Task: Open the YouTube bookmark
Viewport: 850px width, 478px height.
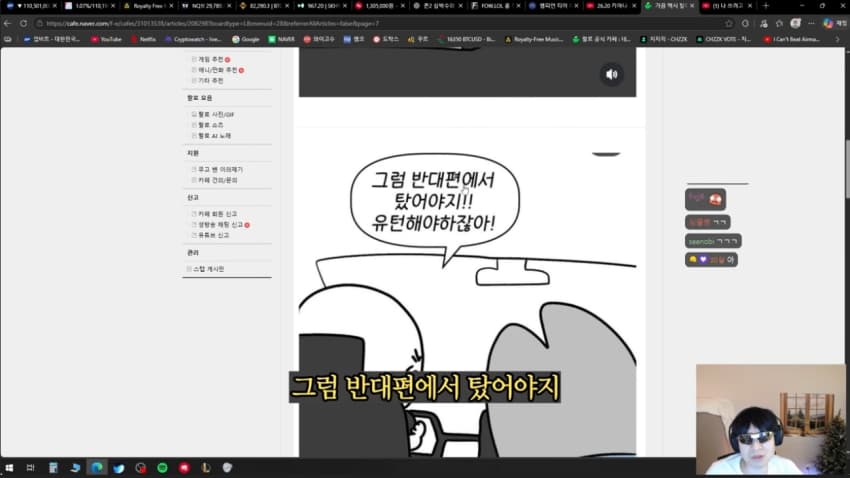Action: (x=106, y=39)
